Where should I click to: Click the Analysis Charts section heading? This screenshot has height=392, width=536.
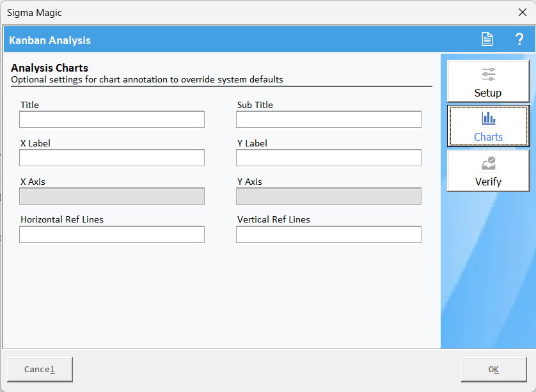pyautogui.click(x=50, y=68)
